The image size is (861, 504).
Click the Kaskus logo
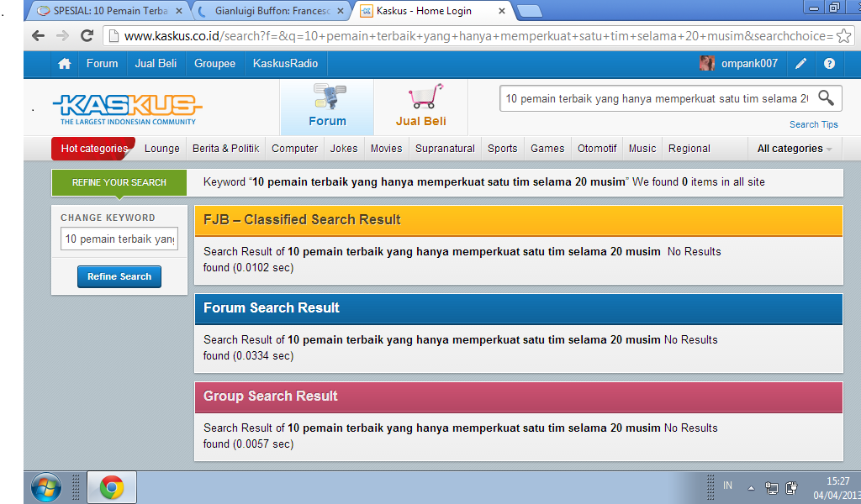point(128,108)
